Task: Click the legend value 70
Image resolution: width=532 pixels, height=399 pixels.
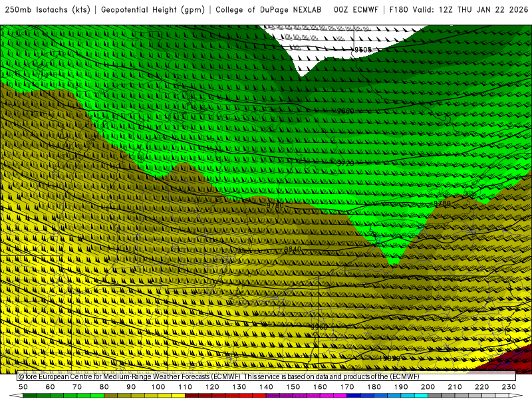Action: [77, 387]
